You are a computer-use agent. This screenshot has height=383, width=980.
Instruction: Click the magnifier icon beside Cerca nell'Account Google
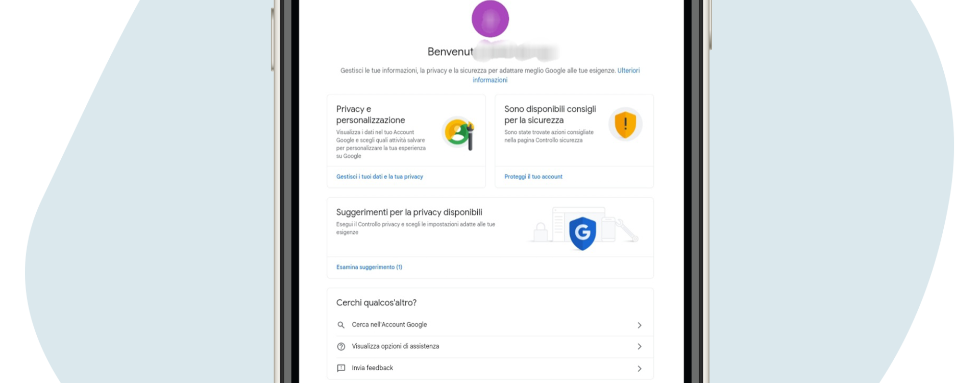point(341,325)
